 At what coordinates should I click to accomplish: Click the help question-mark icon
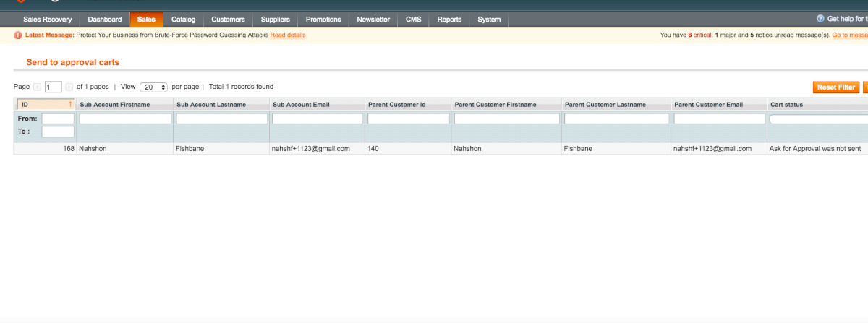coord(820,19)
